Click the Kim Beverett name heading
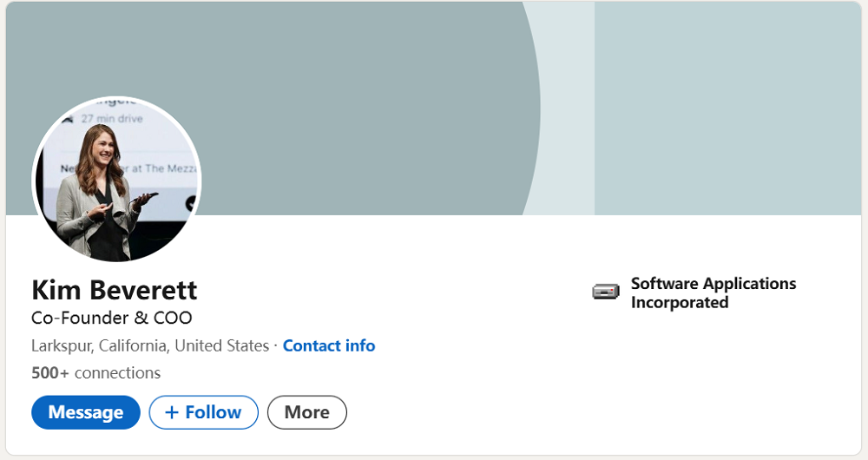This screenshot has height=460, width=868. [x=114, y=290]
